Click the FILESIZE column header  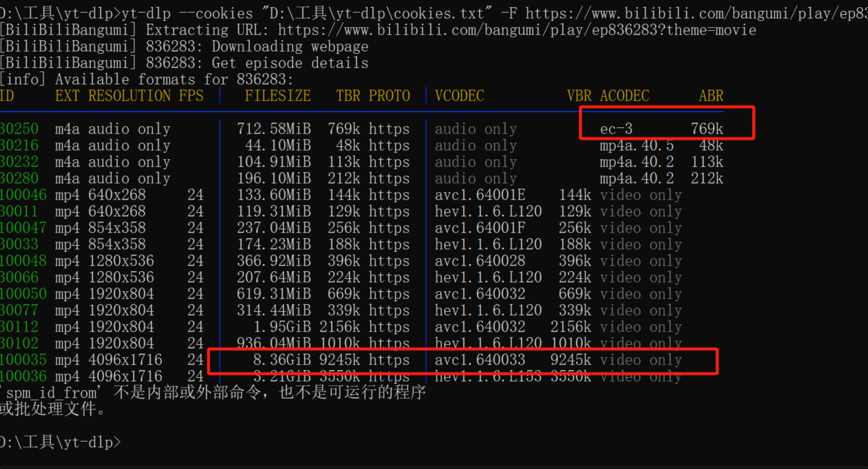point(278,96)
